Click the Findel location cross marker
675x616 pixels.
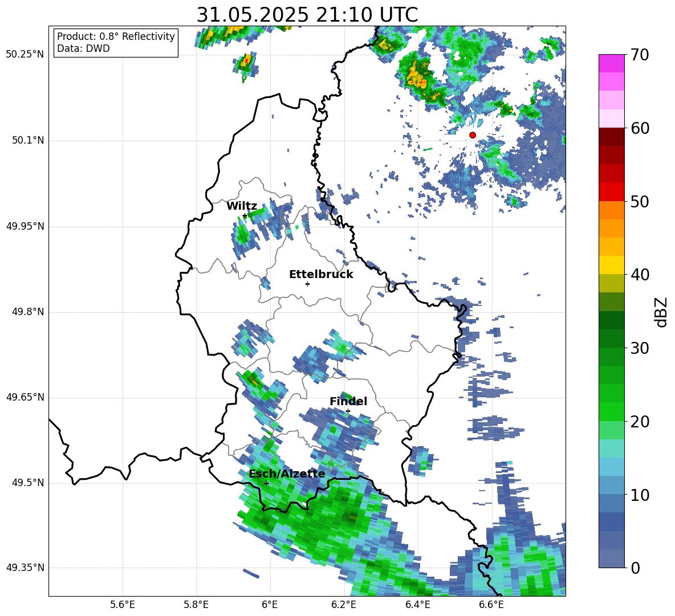348,411
